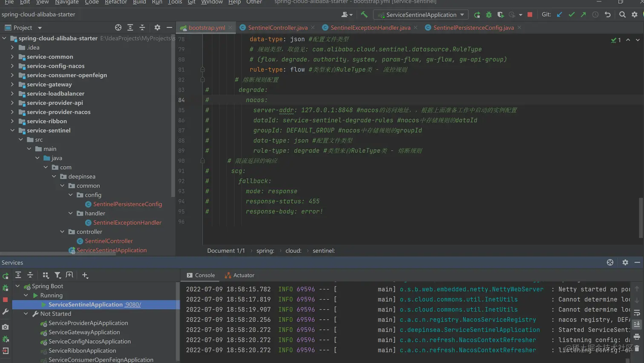Open Project panel options gear
Viewport: 644px width, 363px height.
pyautogui.click(x=157, y=27)
